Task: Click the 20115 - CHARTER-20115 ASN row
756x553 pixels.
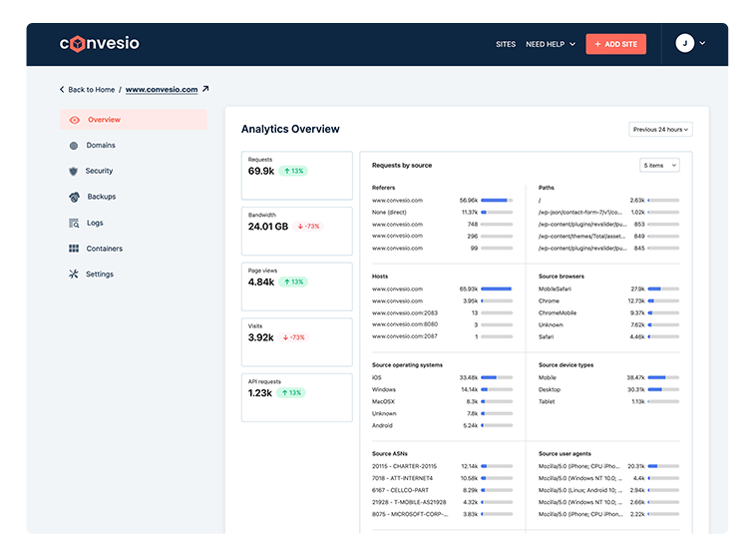Action: 442,466
